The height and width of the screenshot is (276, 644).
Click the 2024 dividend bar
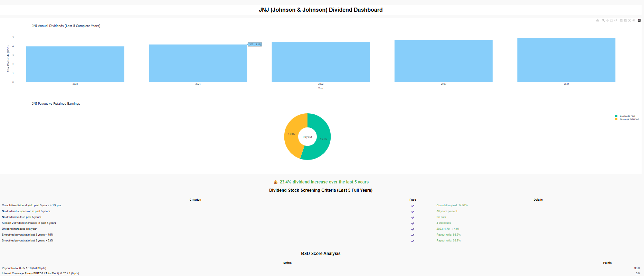[x=566, y=60]
